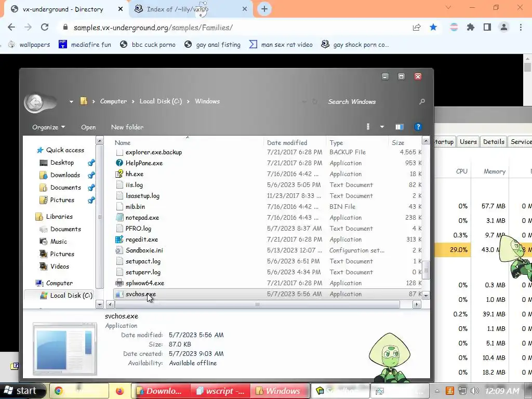Select regedit.exe file icon
Viewport: 532px width, 399px height.
(x=119, y=239)
